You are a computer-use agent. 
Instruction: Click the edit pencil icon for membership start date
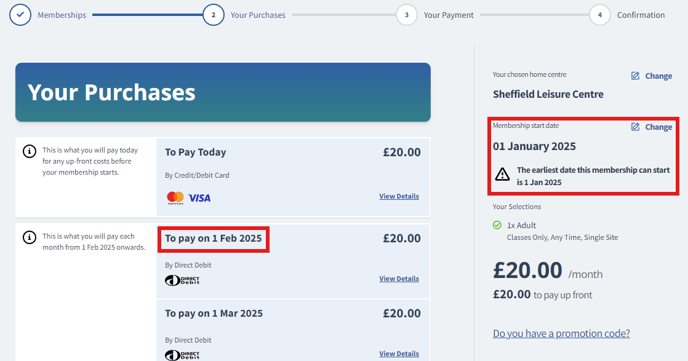pos(635,127)
